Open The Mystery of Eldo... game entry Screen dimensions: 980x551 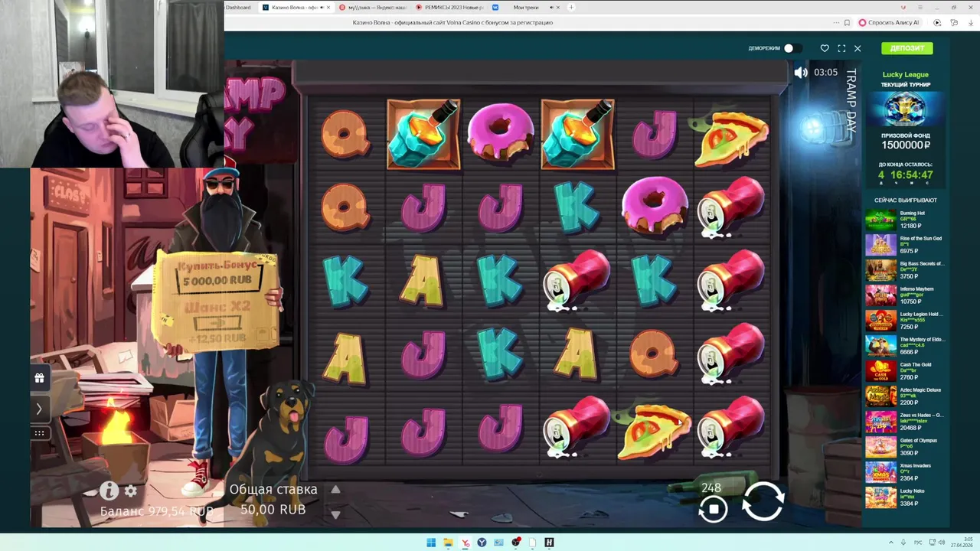905,346
